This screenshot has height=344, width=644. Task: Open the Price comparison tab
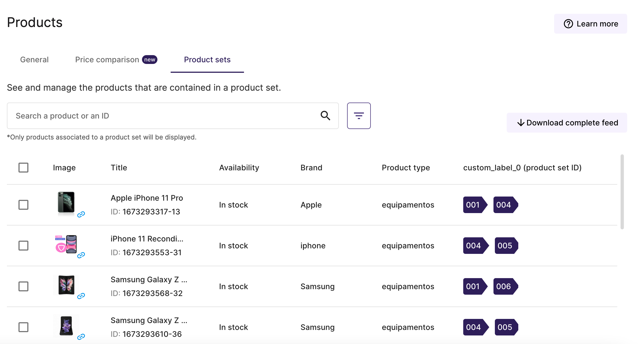pos(116,60)
